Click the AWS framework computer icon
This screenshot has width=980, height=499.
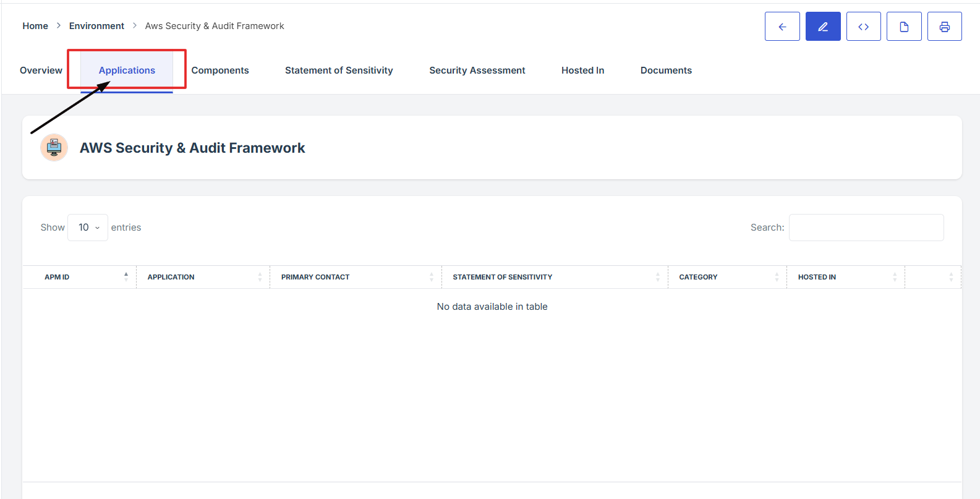pos(54,148)
